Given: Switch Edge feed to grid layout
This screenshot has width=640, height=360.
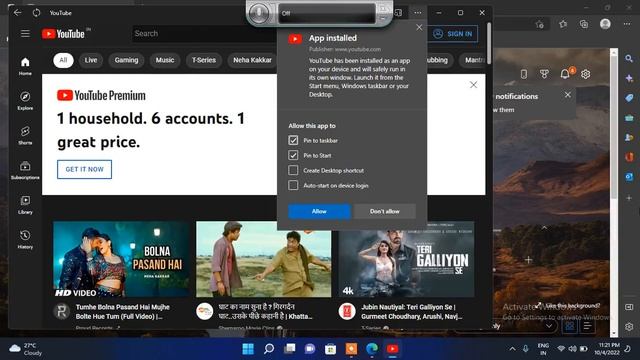Looking at the screenshot, I should [569, 326].
